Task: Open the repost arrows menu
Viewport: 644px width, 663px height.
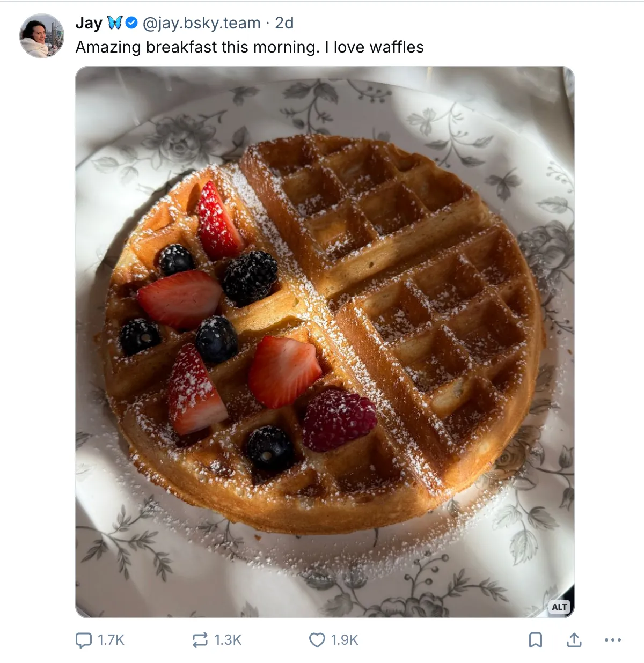Action: coord(200,640)
